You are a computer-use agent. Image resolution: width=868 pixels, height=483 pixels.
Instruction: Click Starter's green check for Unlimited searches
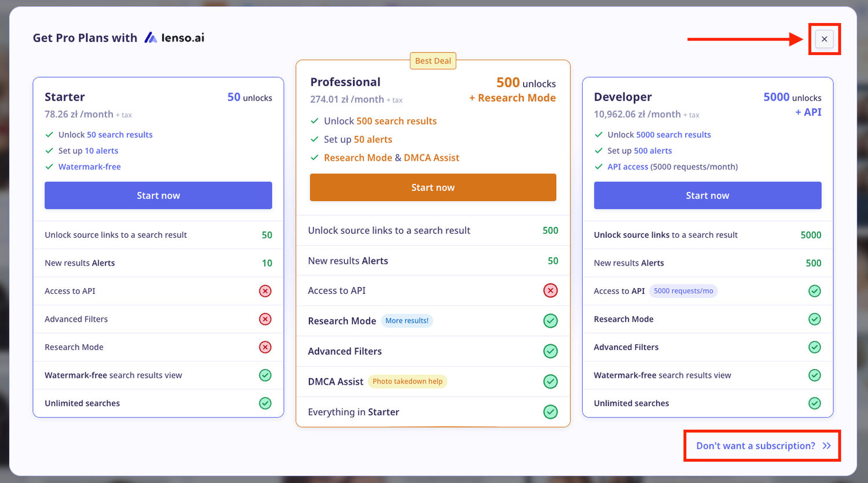[265, 403]
